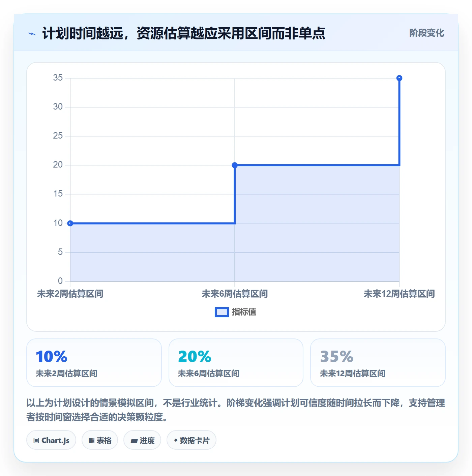The image size is (472, 476).
Task: Select the 20% data card
Action: coord(236,363)
